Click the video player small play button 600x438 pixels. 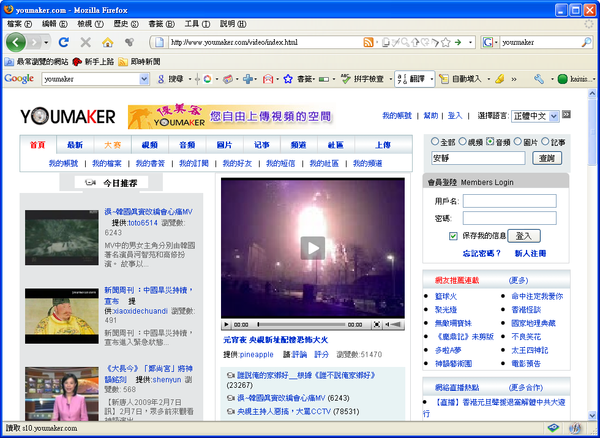click(226, 324)
